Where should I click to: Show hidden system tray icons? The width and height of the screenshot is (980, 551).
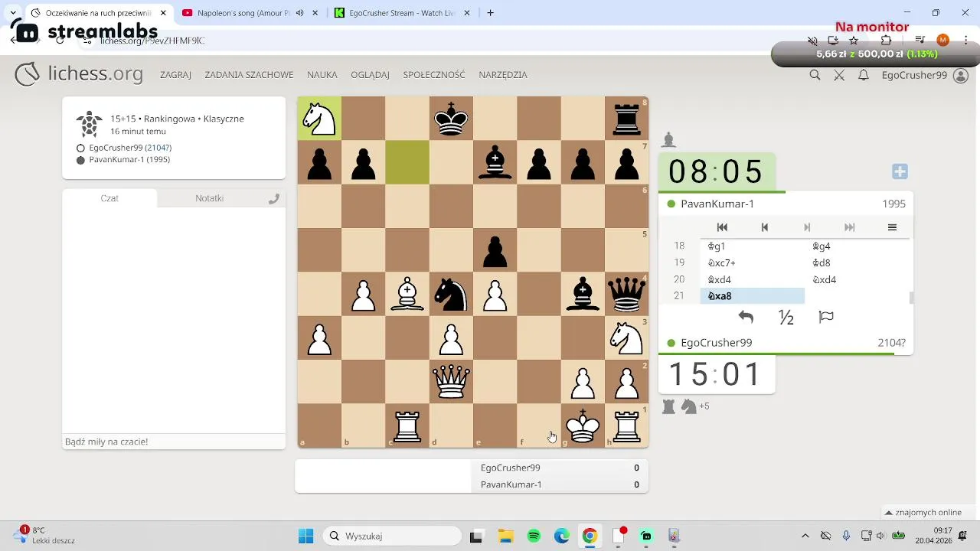(805, 536)
